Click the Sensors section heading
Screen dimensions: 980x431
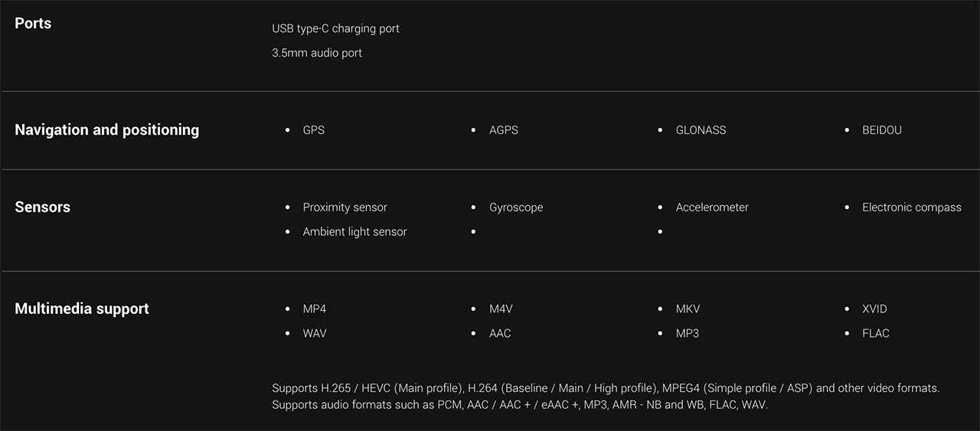coord(43,207)
